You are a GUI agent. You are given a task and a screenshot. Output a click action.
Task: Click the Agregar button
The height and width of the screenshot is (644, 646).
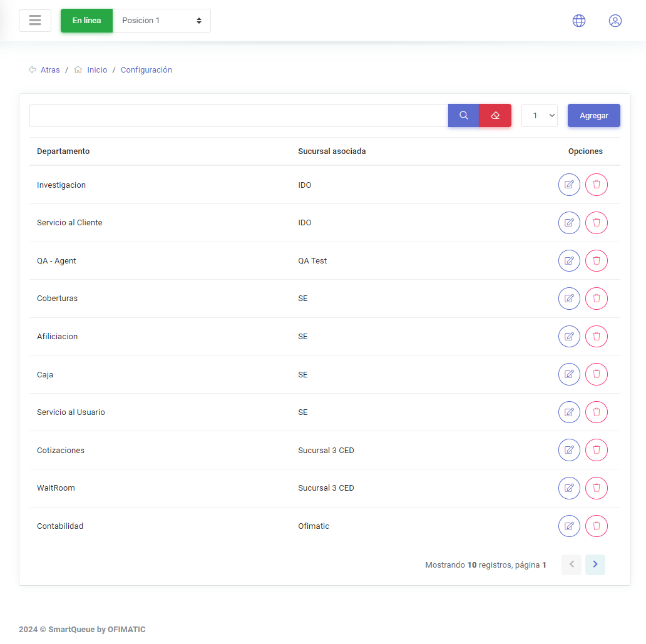(x=593, y=116)
